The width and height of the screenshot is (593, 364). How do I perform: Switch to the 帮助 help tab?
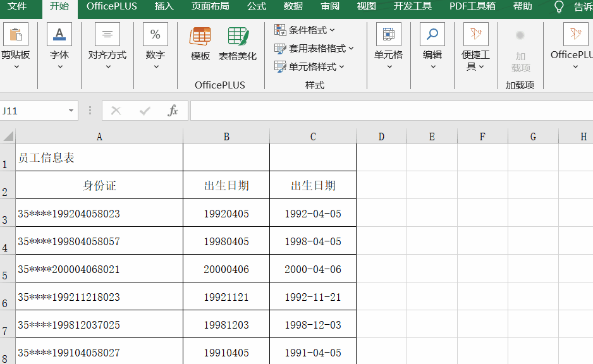coord(523,6)
